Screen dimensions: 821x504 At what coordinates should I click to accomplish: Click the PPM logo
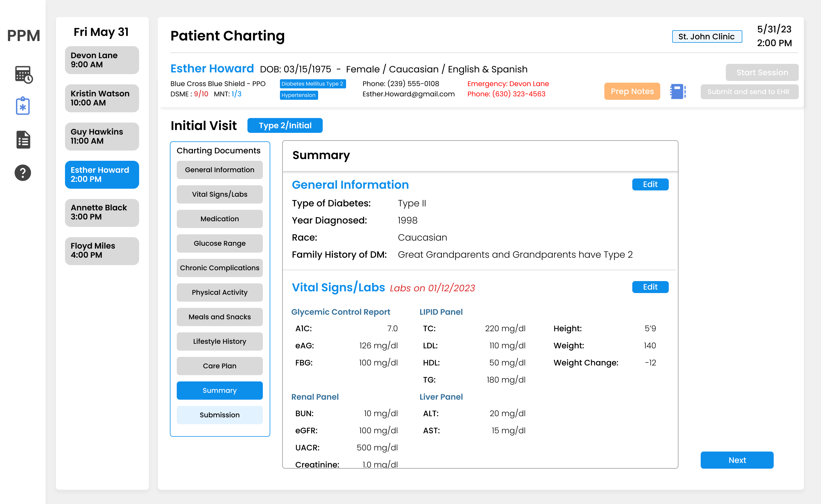[23, 36]
